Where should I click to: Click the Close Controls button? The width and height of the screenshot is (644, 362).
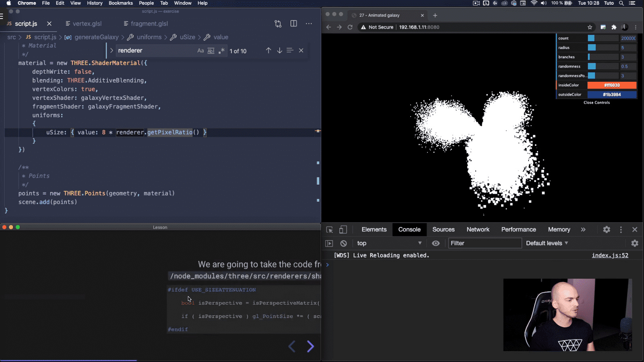click(597, 103)
